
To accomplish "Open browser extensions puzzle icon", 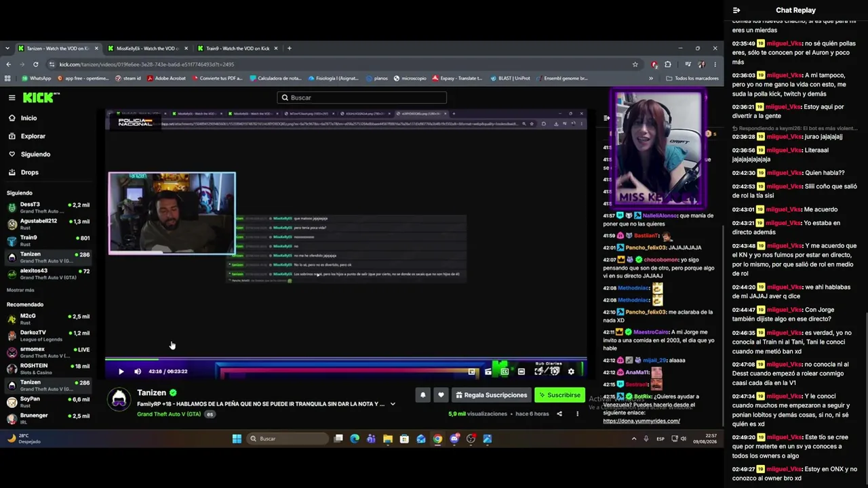I will [668, 64].
